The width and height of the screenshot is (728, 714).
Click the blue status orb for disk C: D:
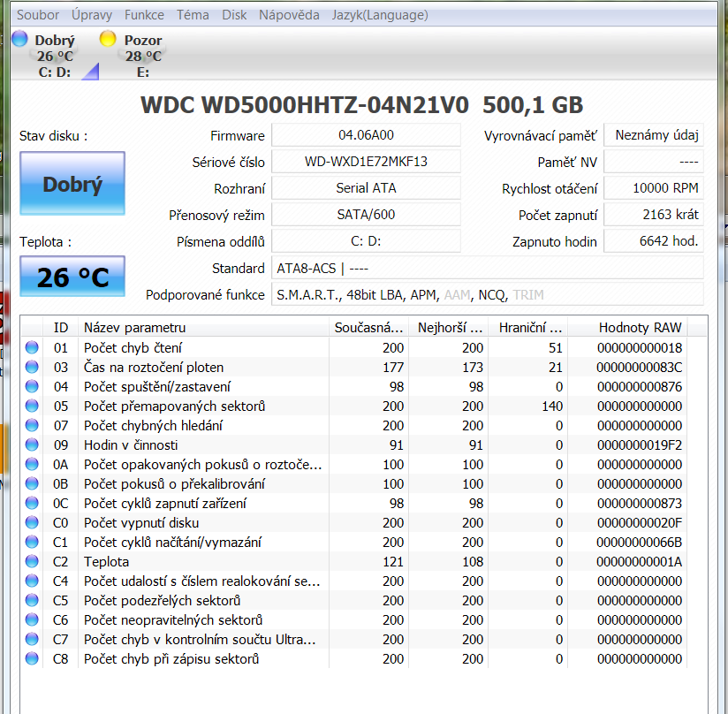(x=19, y=39)
